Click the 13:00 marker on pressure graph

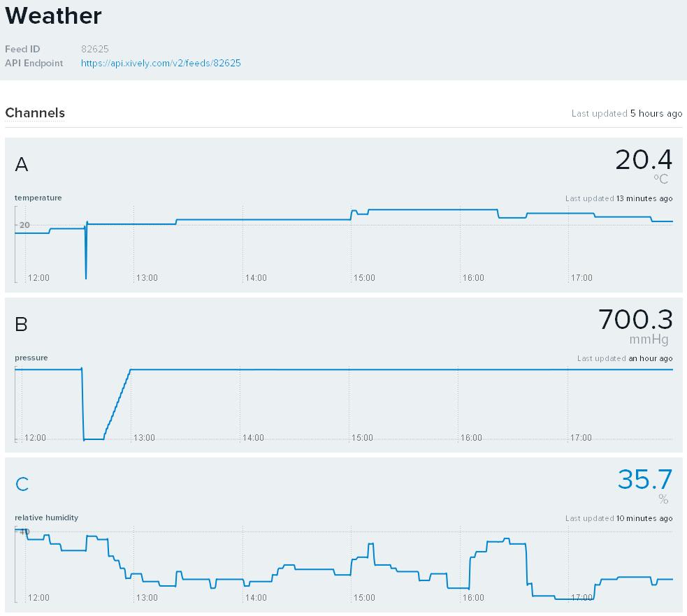click(x=144, y=438)
